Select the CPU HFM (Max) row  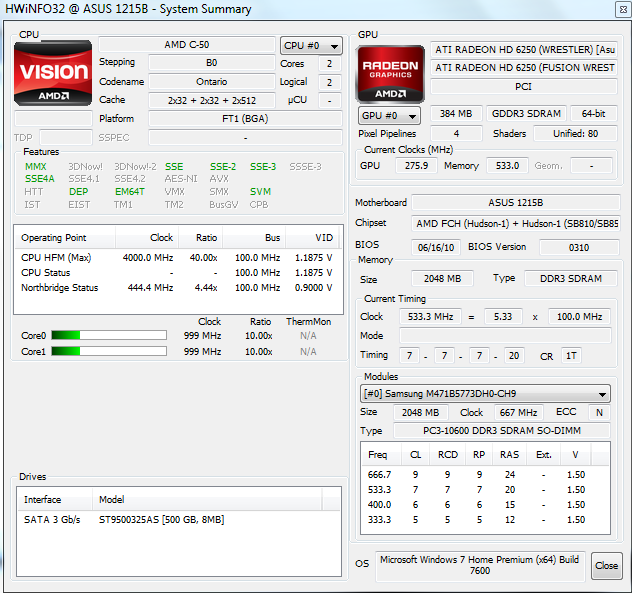tap(177, 258)
